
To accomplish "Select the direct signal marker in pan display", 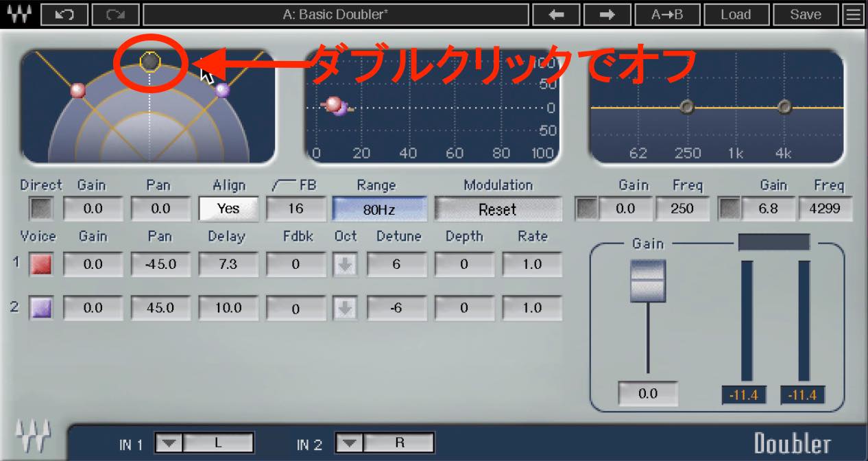I will [x=150, y=62].
